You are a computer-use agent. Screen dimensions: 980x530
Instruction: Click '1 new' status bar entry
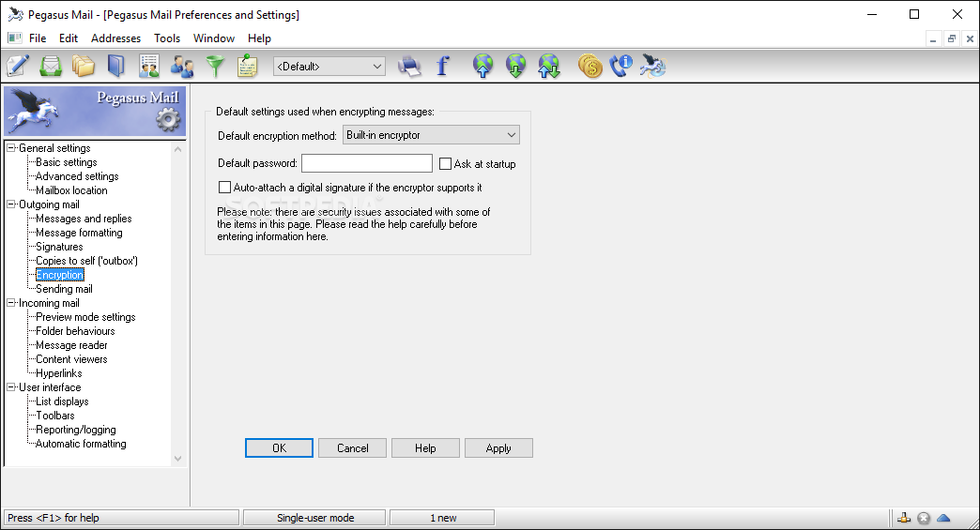click(442, 518)
